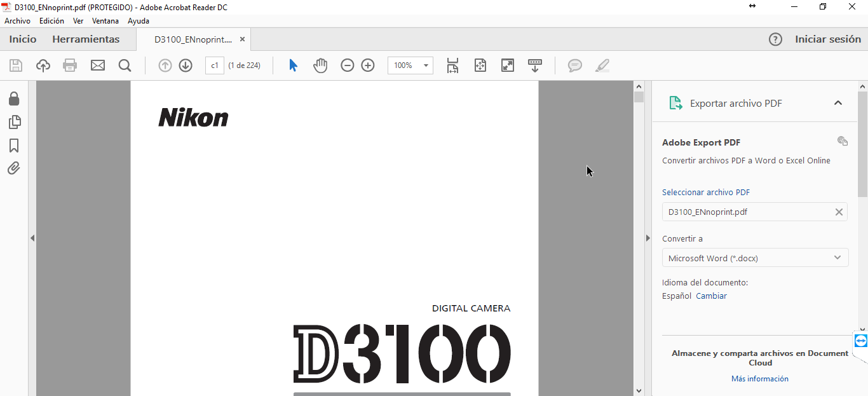This screenshot has height=396, width=868.
Task: Zoom out with minus button
Action: pyautogui.click(x=347, y=65)
